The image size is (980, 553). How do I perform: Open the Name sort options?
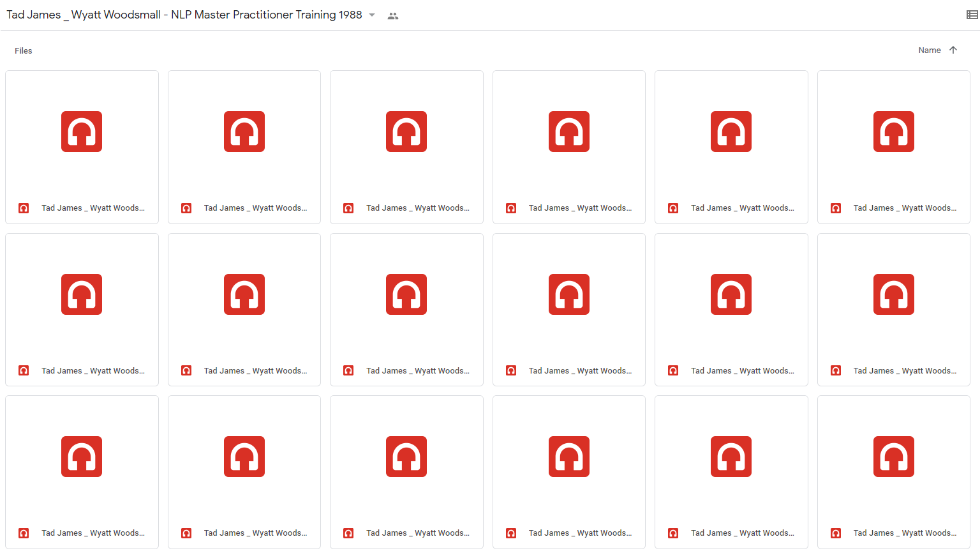[930, 50]
